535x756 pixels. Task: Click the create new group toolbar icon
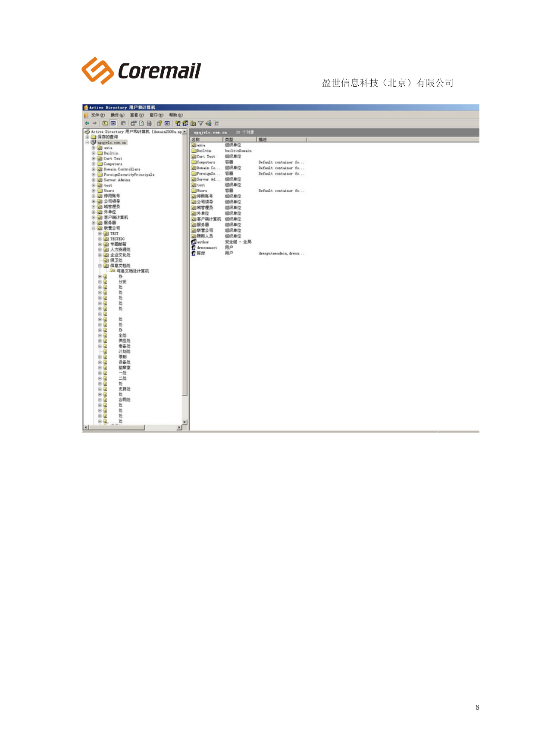185,123
